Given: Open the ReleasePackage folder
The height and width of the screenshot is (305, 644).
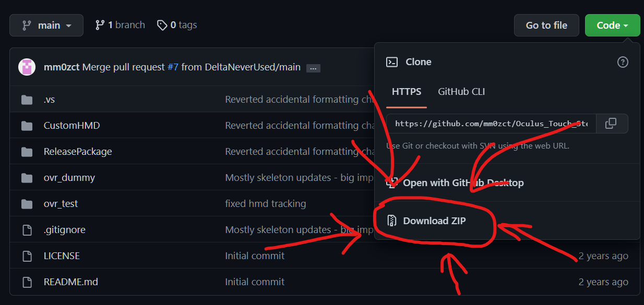Looking at the screenshot, I should 78,151.
